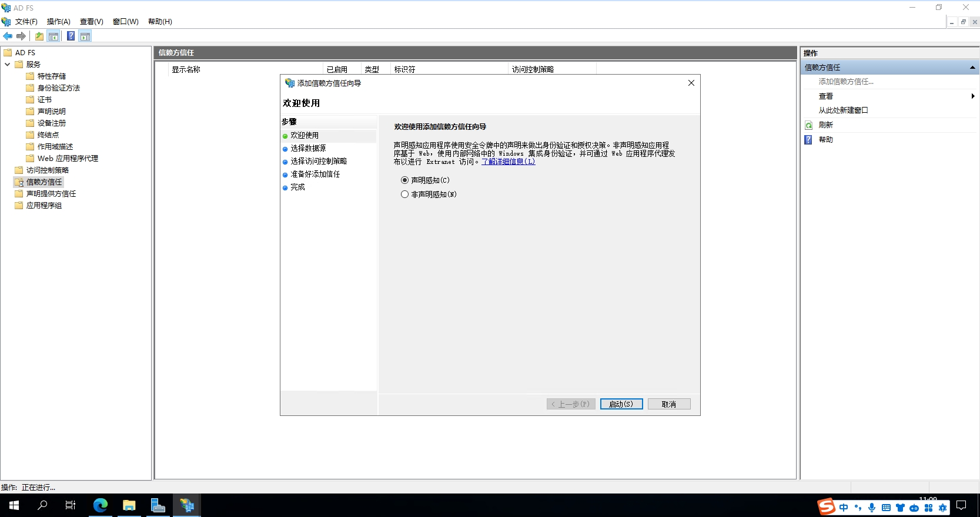Open Server Manager from the taskbar
980x517 pixels.
(158, 505)
